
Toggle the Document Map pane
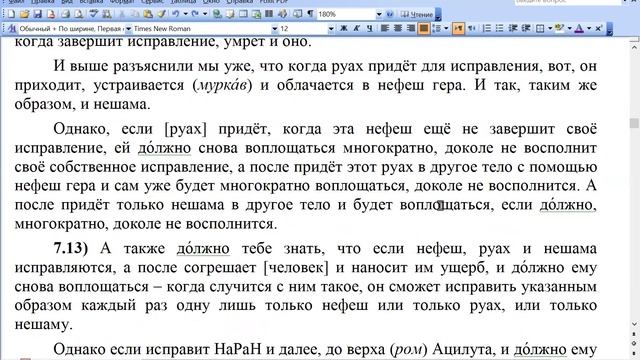click(297, 14)
